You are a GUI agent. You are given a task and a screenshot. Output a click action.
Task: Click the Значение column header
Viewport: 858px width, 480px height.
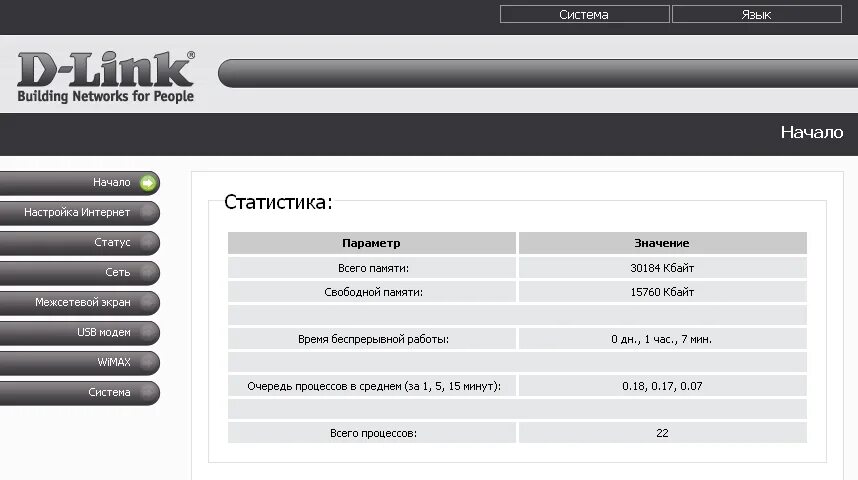tap(663, 243)
